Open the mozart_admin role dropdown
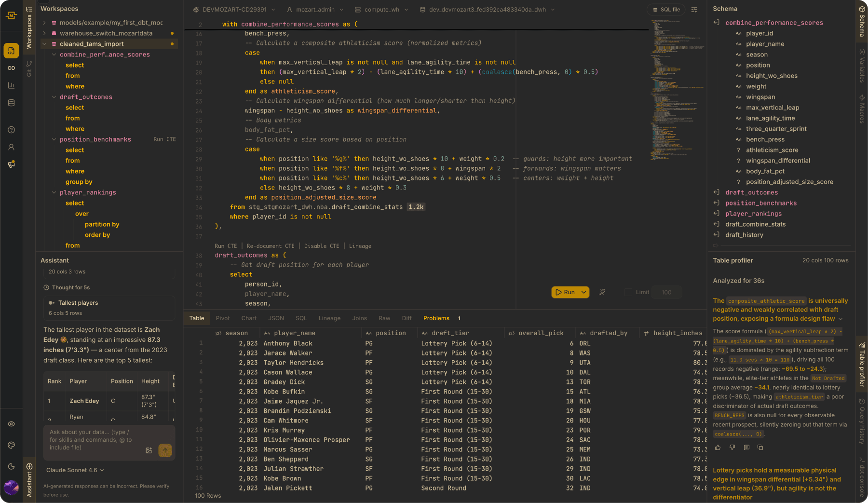This screenshot has width=868, height=503. [x=315, y=10]
